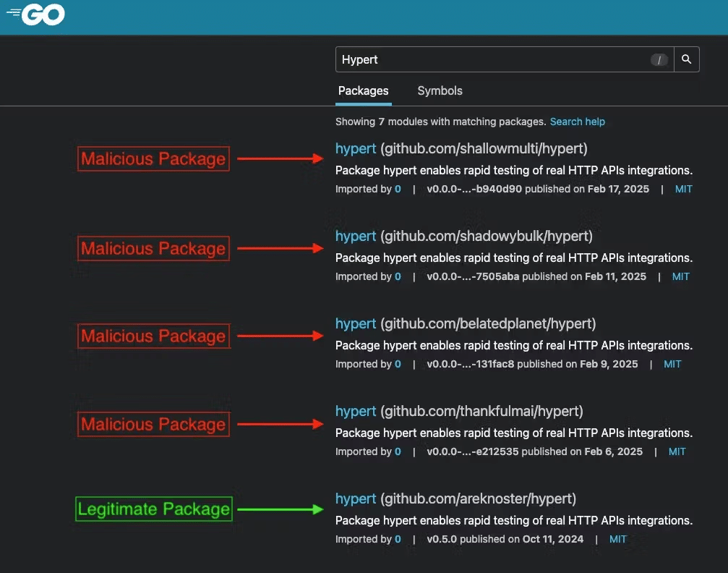
Task: Click version text v0.0.0-...-7505aba
Action: coord(473,276)
